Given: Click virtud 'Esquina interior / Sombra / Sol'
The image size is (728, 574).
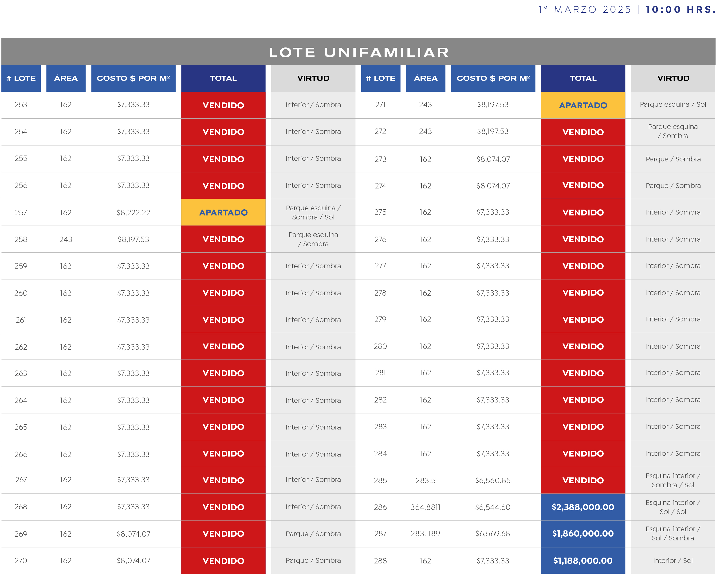Looking at the screenshot, I should pyautogui.click(x=673, y=480).
